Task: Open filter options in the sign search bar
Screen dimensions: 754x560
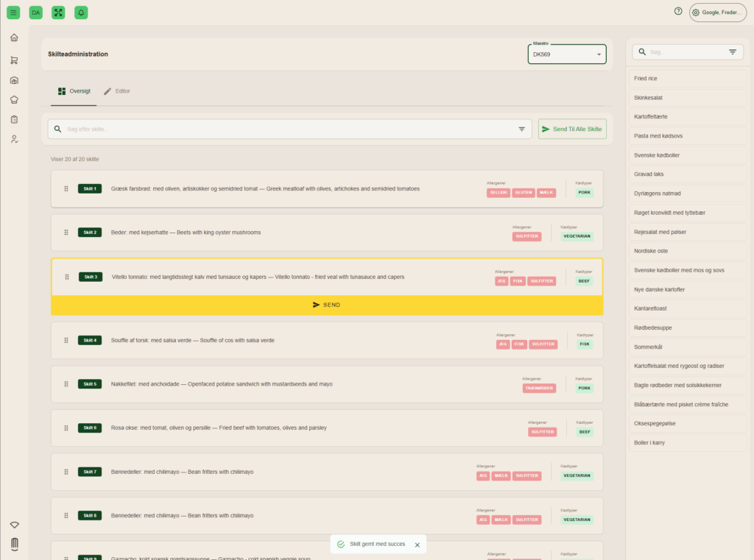Action: (x=521, y=129)
